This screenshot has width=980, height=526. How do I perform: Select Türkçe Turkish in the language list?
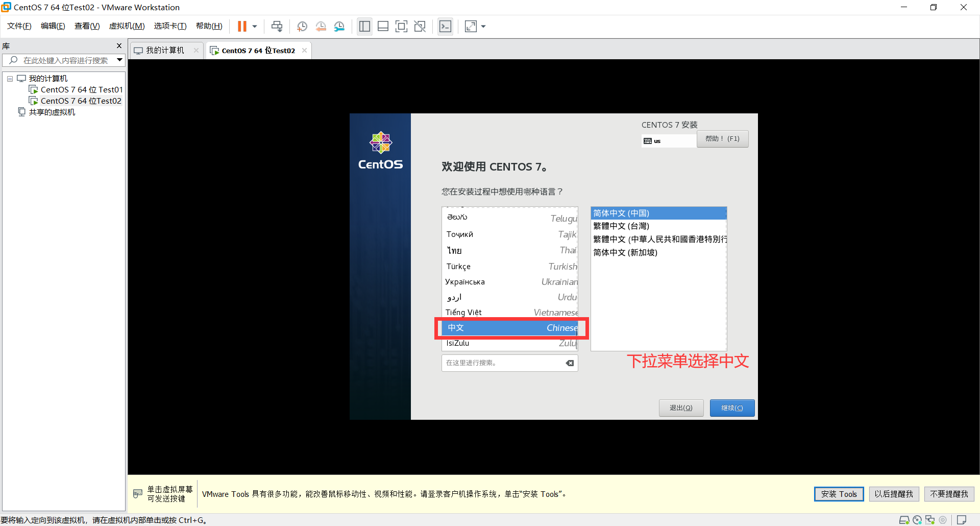510,267
